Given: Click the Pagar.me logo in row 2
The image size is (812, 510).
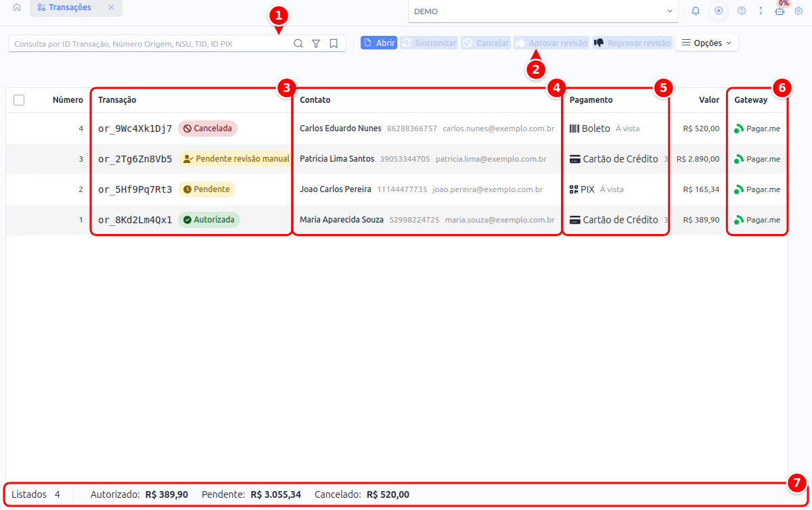Looking at the screenshot, I should [x=740, y=189].
